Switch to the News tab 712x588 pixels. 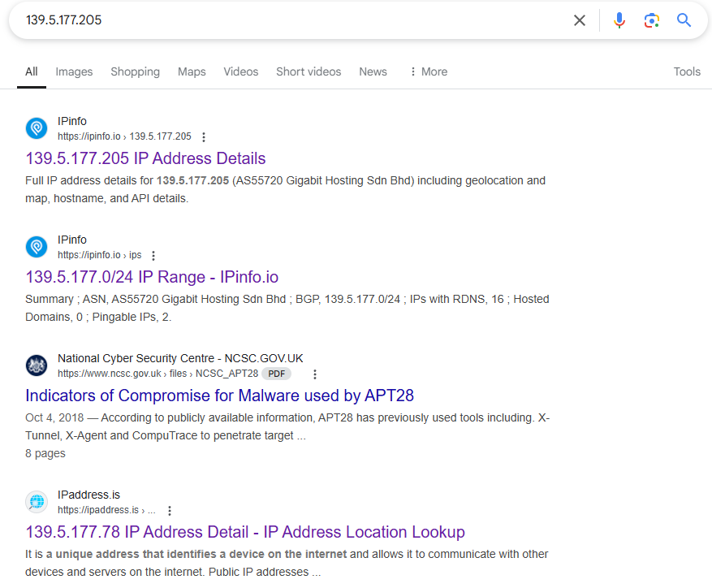[x=373, y=71]
